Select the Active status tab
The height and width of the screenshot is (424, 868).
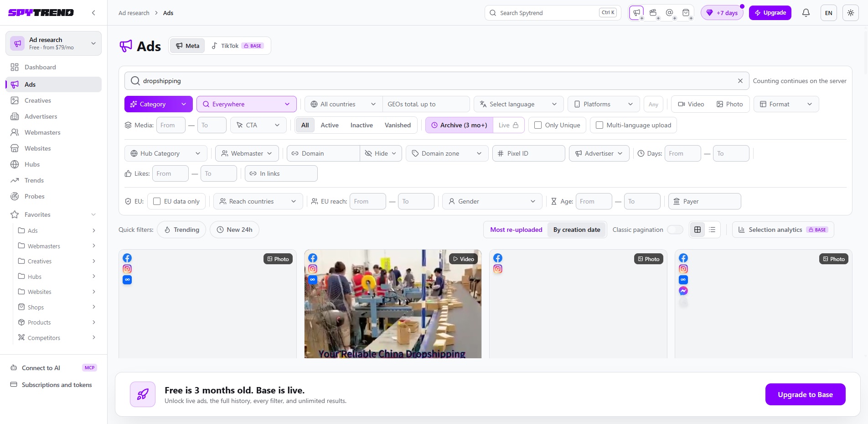[330, 125]
